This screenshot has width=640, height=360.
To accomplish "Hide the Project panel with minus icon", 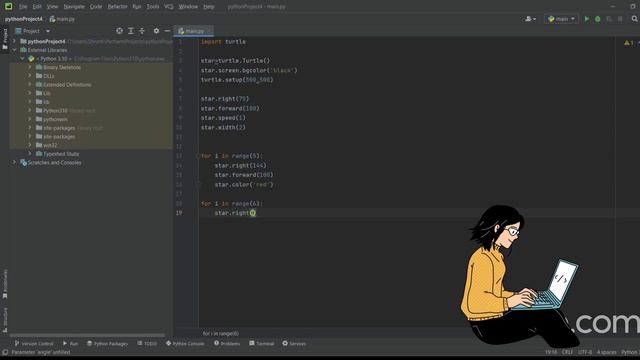I will click(167, 31).
